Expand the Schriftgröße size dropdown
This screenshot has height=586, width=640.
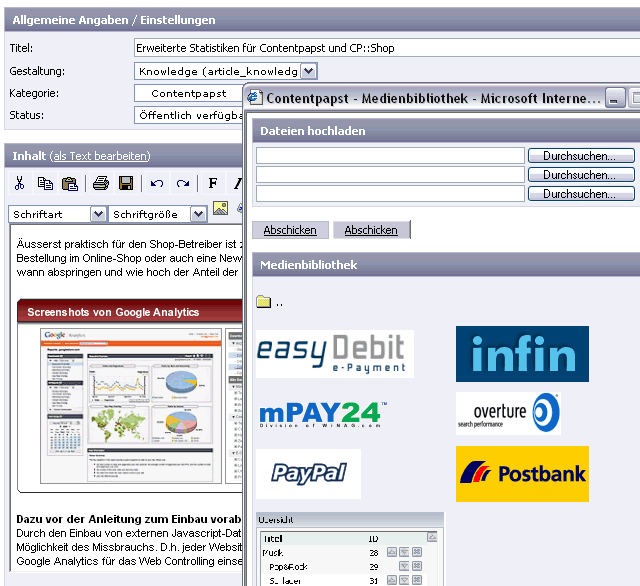(x=198, y=214)
